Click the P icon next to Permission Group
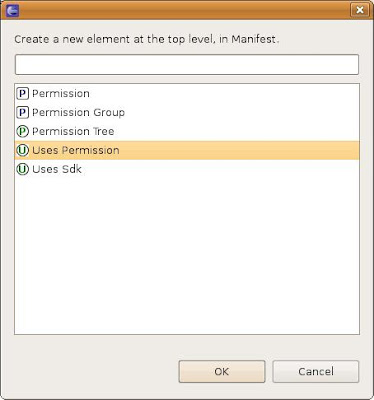Screen dimensions: 374x400 pos(23,113)
